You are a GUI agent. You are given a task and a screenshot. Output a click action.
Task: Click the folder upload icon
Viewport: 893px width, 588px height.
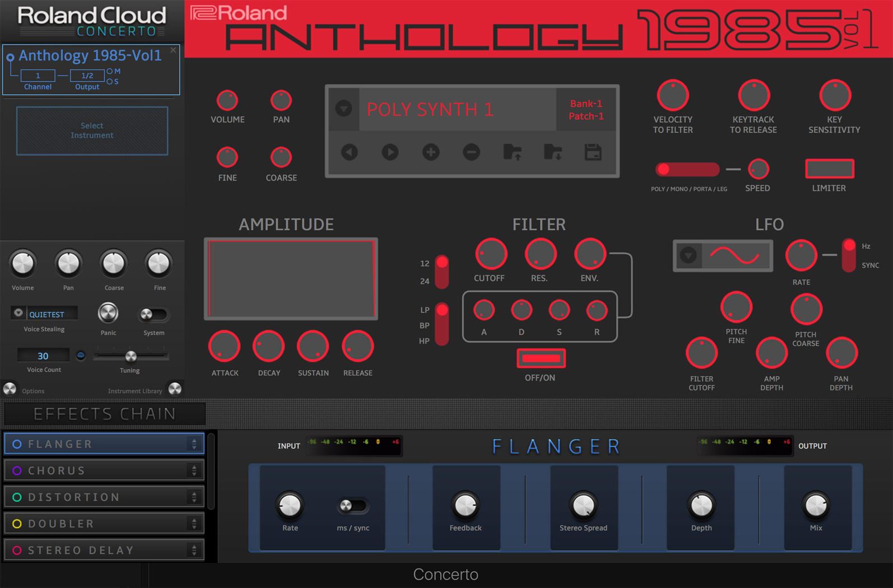pos(512,152)
